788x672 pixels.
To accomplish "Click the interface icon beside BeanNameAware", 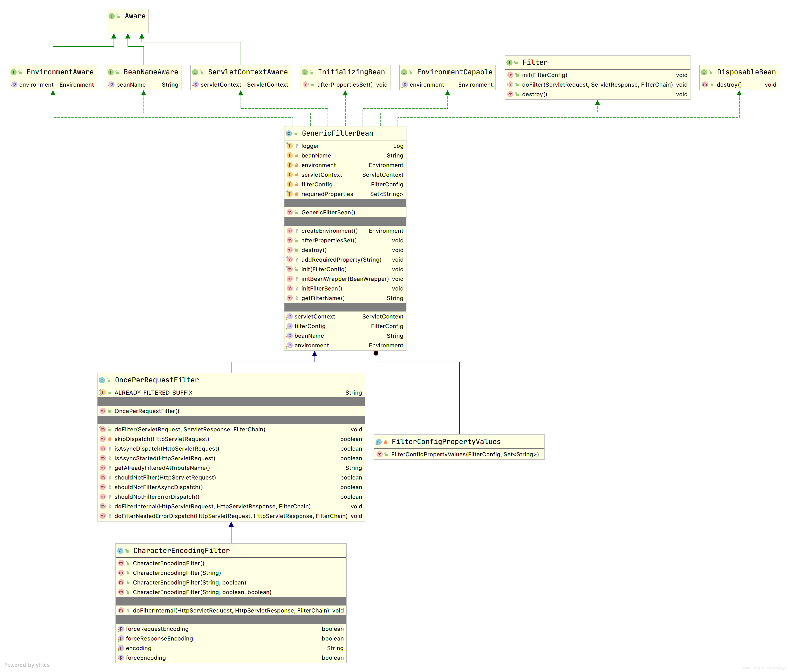I will [x=111, y=72].
